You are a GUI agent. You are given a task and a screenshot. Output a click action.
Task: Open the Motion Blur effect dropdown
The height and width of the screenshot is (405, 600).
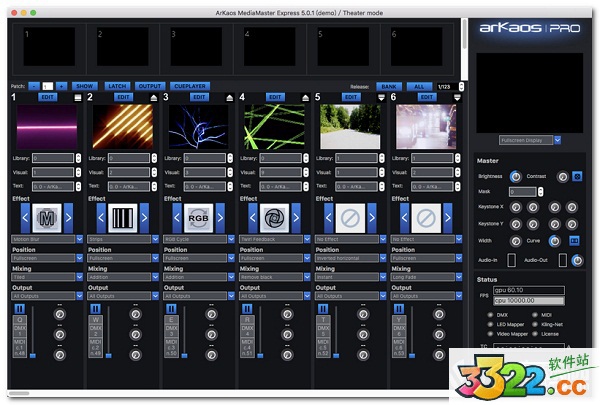pyautogui.click(x=47, y=239)
